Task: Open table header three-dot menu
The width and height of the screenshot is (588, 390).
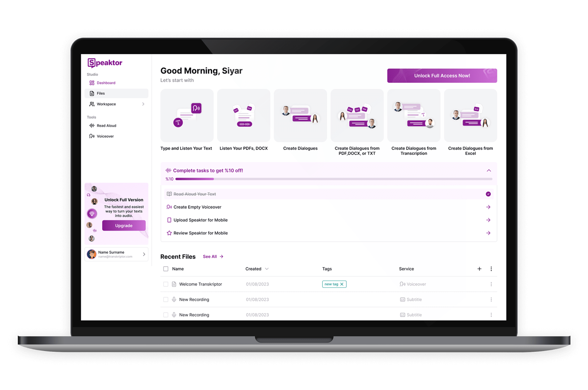Action: click(x=491, y=269)
